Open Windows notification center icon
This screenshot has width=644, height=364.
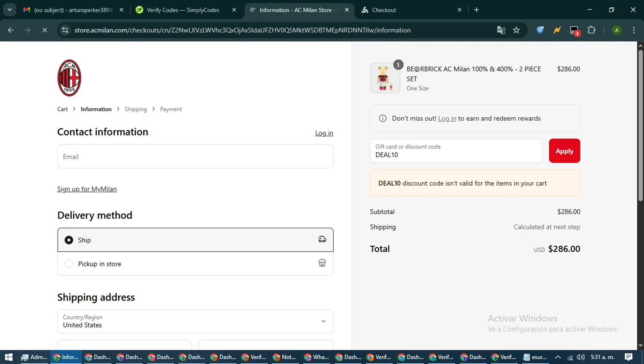(629, 357)
